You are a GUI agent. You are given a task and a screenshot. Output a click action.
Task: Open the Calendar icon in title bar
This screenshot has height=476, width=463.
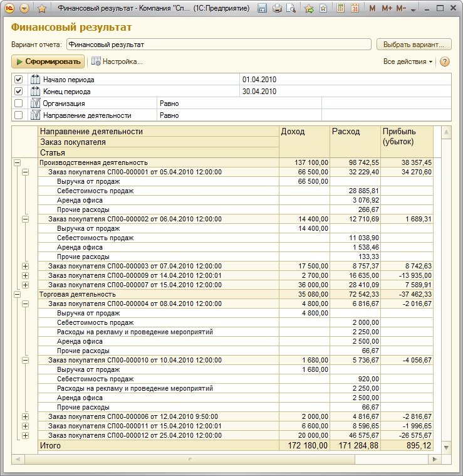tap(355, 8)
